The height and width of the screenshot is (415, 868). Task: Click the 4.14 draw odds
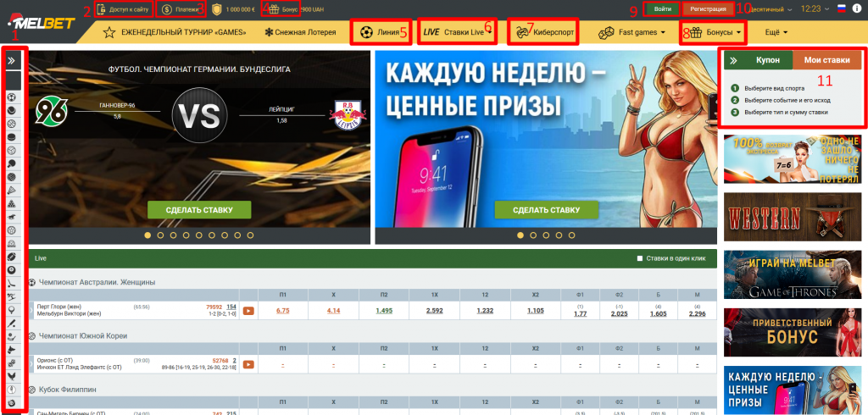coord(333,311)
